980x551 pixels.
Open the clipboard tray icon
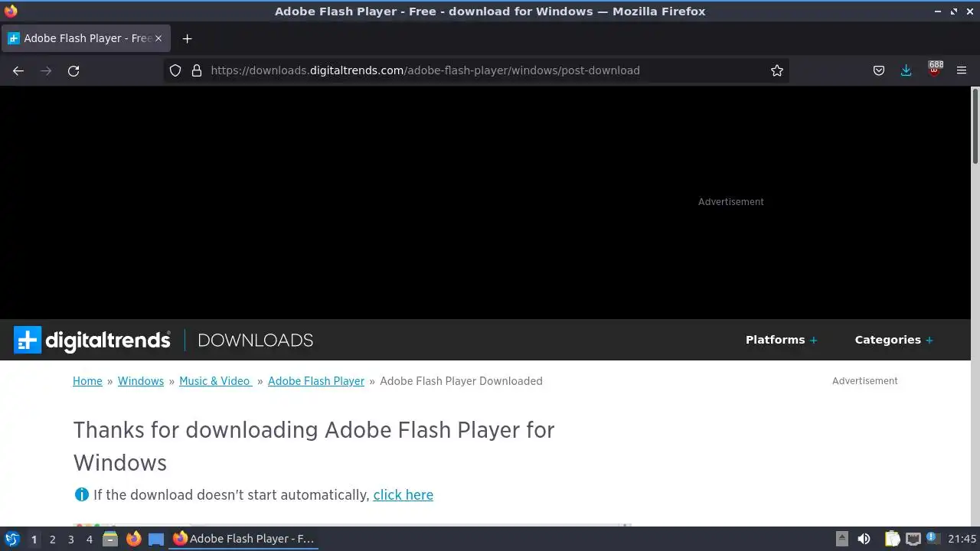point(892,539)
